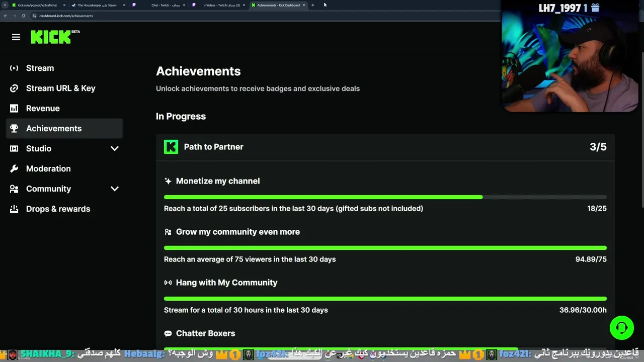Click the Studio folder icon
The image size is (644, 362).
14,148
